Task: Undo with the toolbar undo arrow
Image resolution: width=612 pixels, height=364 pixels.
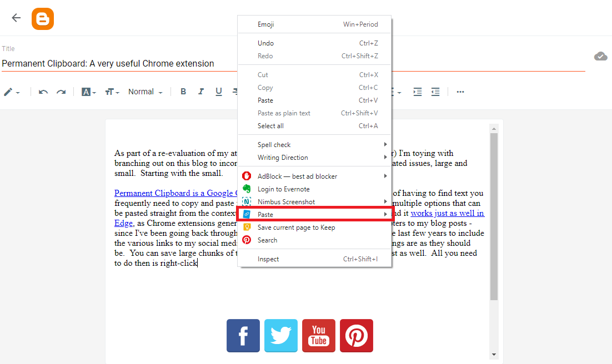Action: click(43, 92)
